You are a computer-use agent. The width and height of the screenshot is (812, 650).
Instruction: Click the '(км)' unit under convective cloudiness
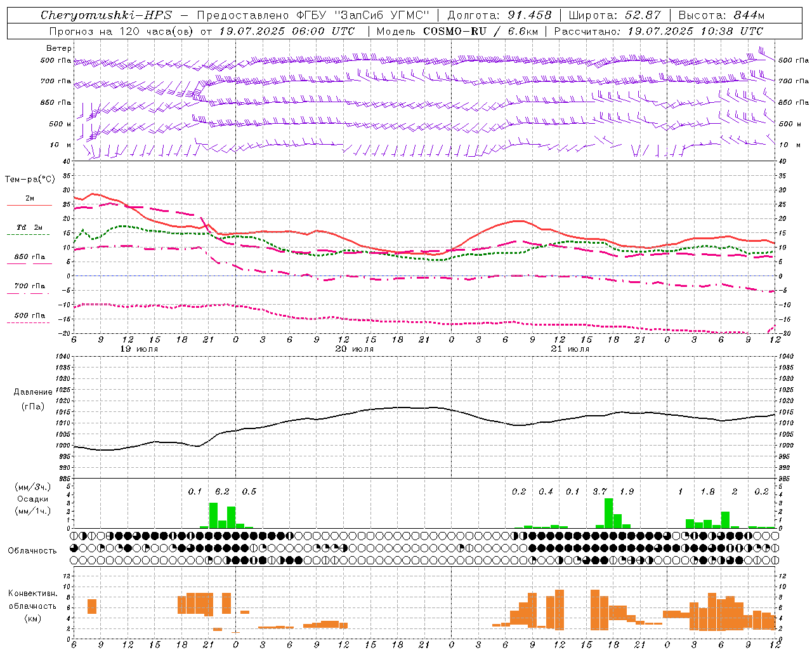click(x=33, y=618)
